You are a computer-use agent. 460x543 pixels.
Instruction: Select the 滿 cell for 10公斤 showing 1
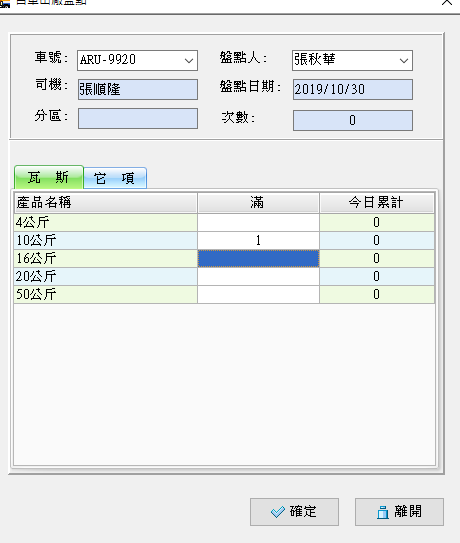point(258,240)
